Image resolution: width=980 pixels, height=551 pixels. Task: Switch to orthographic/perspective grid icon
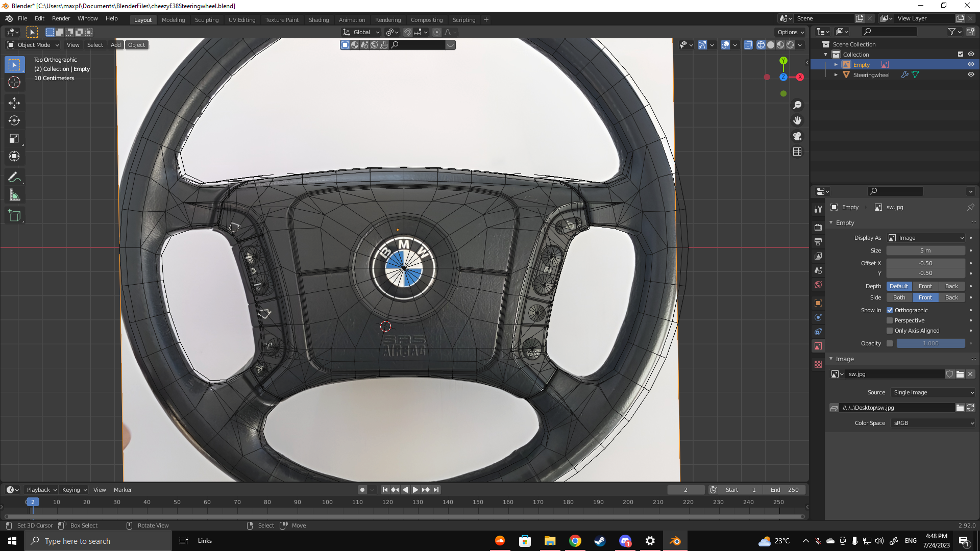(x=797, y=152)
